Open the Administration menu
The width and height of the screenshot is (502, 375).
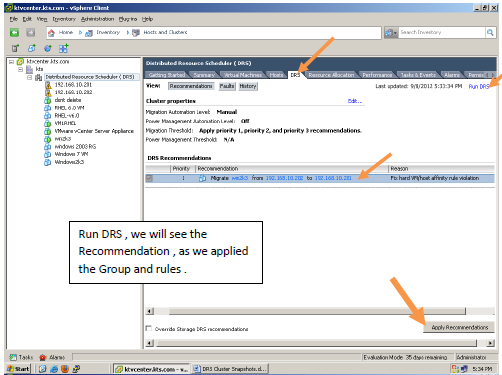click(x=97, y=19)
